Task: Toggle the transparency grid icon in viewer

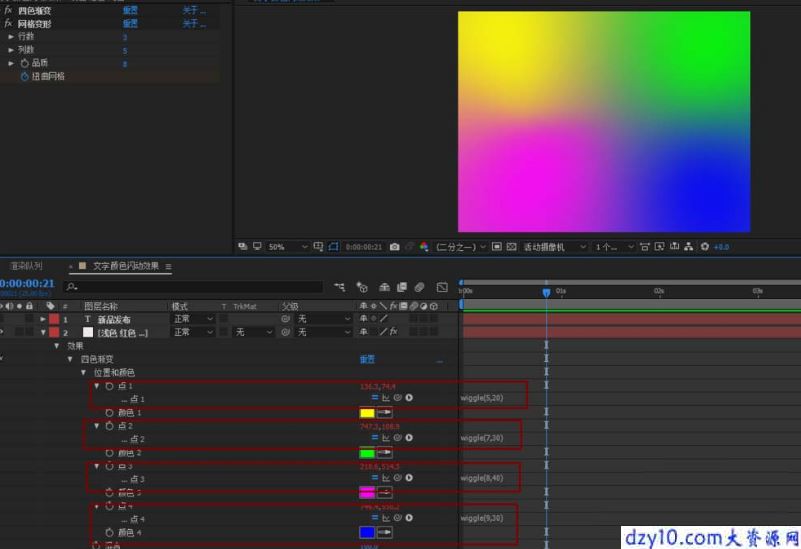Action: (x=511, y=247)
